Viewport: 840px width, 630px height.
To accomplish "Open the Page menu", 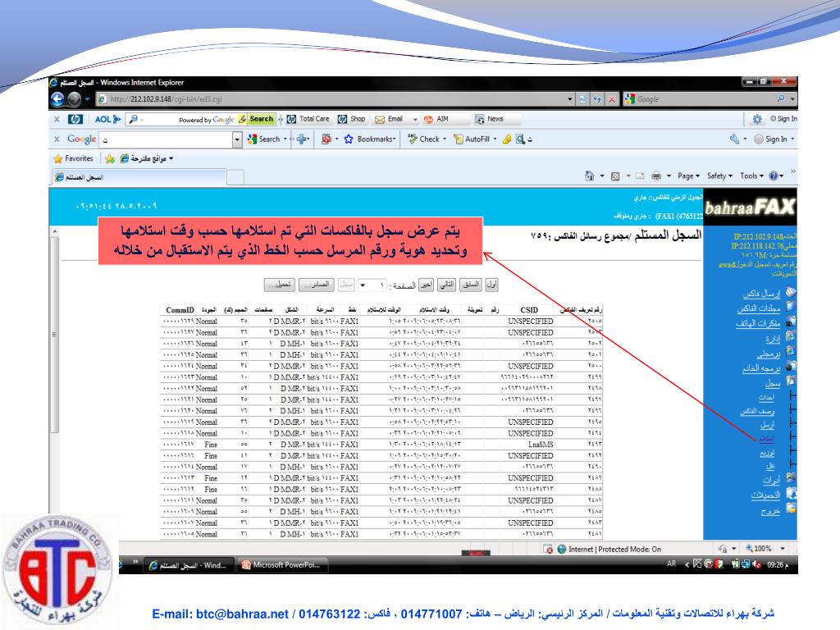I will [688, 176].
